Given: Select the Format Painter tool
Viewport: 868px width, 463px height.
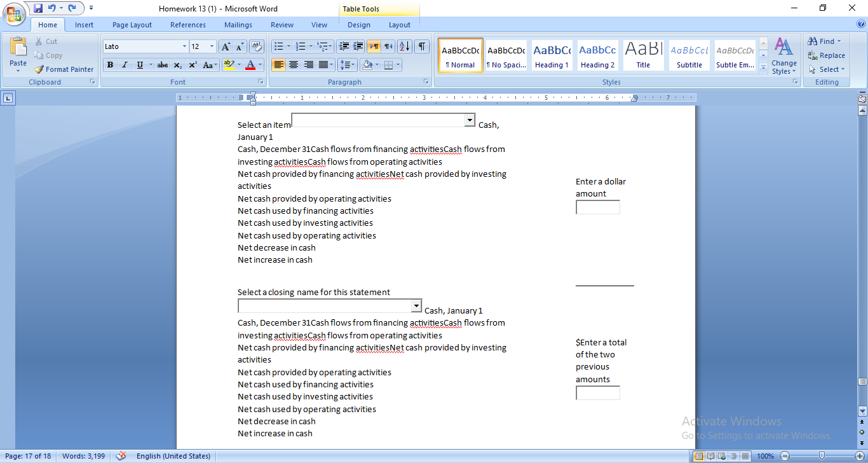Looking at the screenshot, I should click(x=64, y=69).
